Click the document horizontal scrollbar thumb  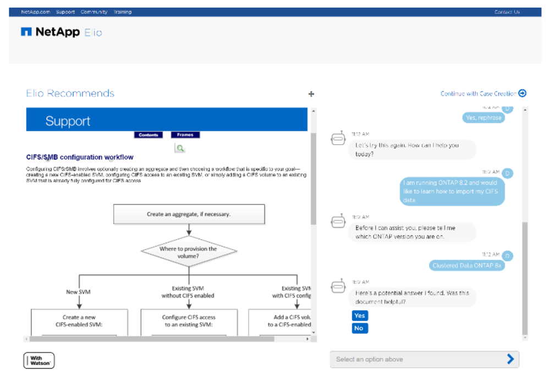coord(152,339)
